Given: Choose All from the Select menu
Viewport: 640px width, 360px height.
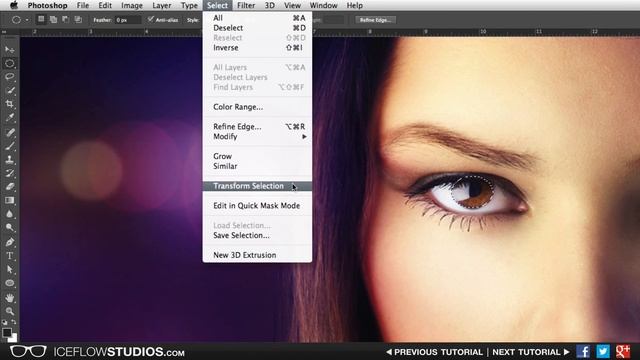Looking at the screenshot, I should click(x=257, y=18).
